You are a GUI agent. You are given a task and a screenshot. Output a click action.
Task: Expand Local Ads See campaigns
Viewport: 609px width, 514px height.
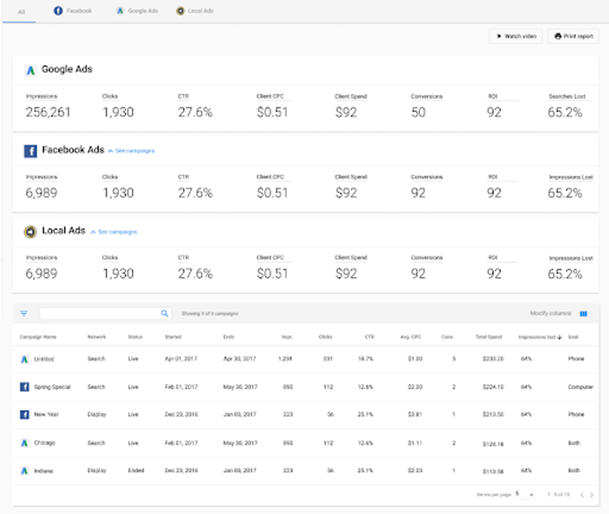click(114, 231)
